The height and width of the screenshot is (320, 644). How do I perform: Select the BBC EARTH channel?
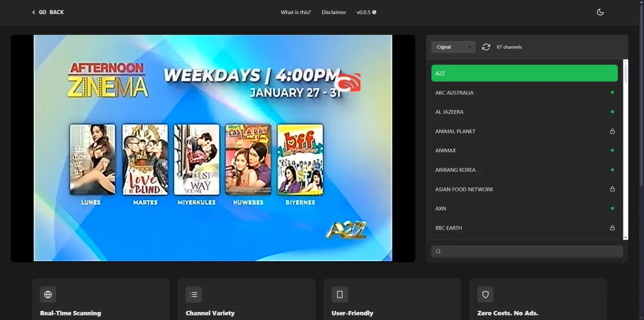coord(524,228)
